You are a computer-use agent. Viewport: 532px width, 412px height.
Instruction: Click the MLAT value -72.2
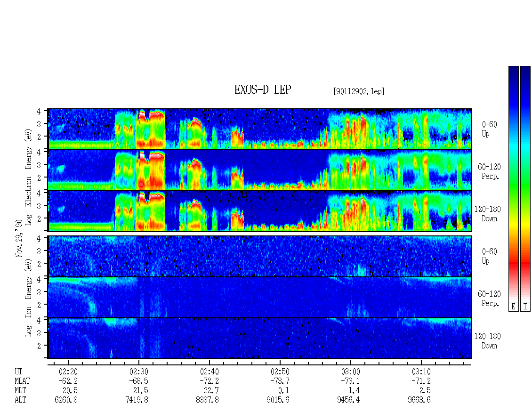(x=209, y=381)
